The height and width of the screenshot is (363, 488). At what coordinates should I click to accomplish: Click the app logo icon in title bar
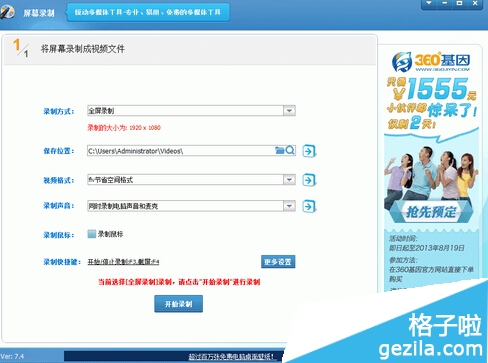click(7, 12)
